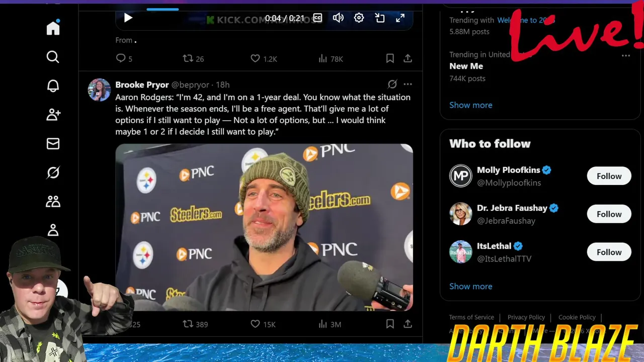Bookmark the Brooke Pryor post
The image size is (644, 362).
point(390,324)
